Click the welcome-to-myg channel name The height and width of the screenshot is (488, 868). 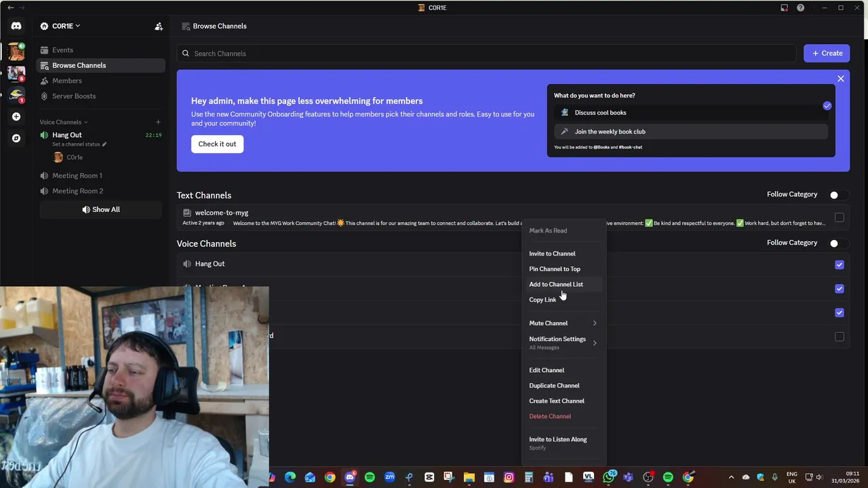[222, 213]
